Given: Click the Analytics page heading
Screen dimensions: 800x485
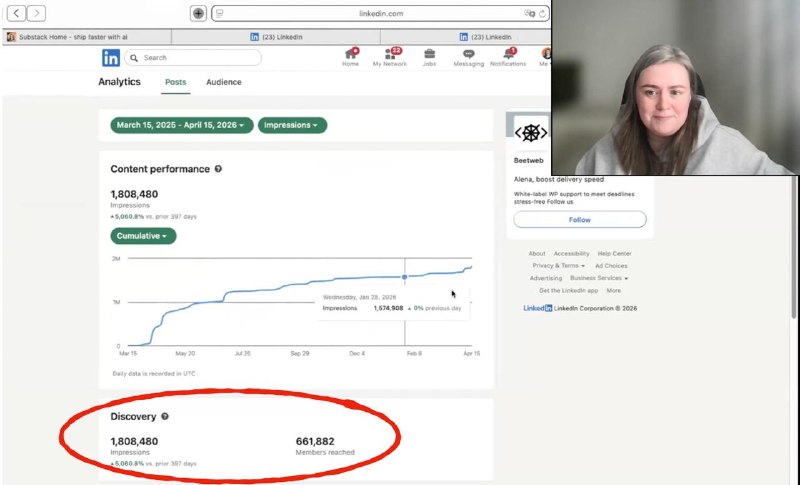Looking at the screenshot, I should [119, 82].
